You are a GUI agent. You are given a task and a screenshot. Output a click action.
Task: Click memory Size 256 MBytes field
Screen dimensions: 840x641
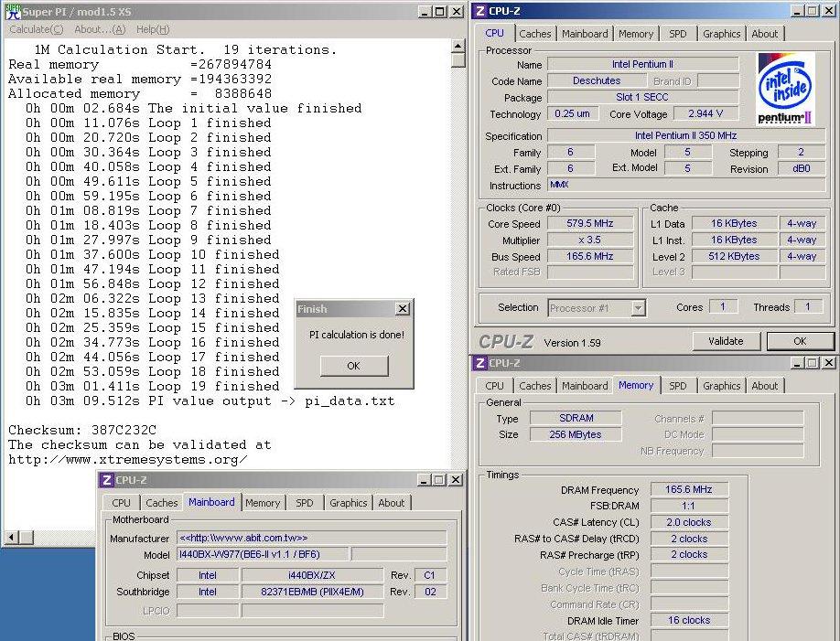point(576,434)
